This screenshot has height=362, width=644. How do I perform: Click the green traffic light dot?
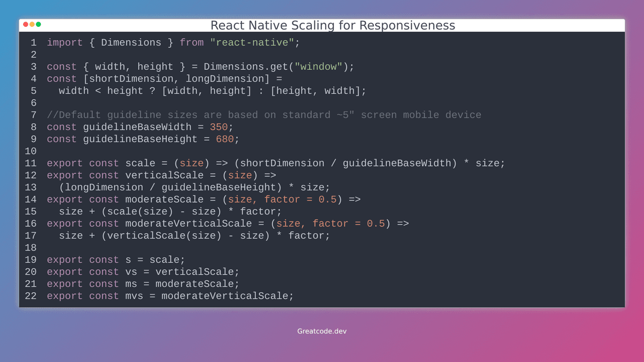[39, 25]
